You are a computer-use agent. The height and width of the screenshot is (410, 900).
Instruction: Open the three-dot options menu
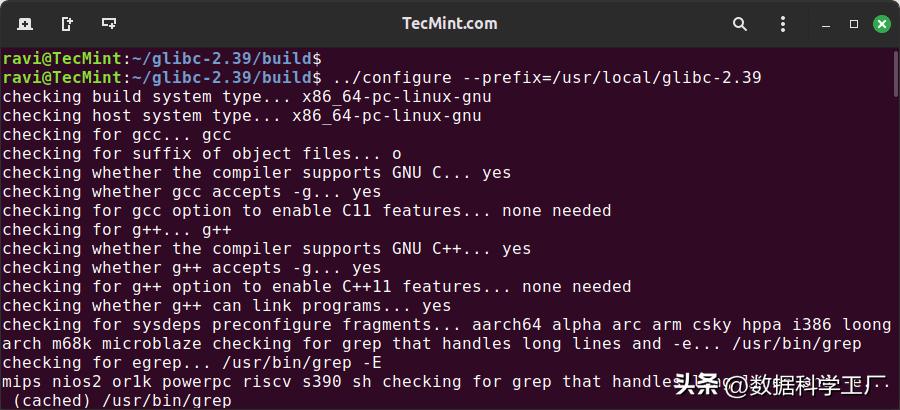coord(783,24)
